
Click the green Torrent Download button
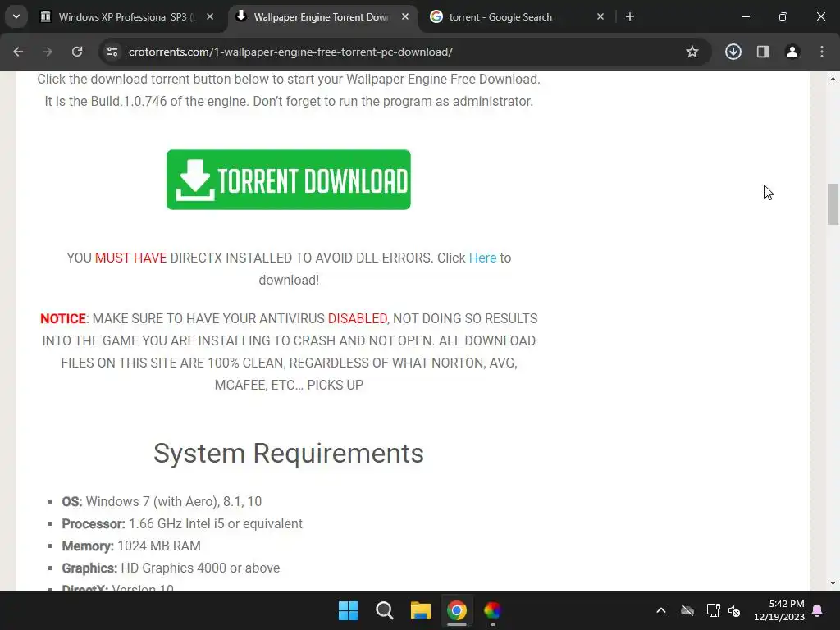coord(289,180)
